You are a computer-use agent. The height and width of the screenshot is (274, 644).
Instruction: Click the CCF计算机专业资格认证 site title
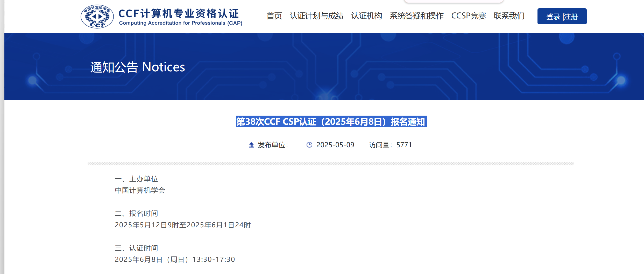179,13
